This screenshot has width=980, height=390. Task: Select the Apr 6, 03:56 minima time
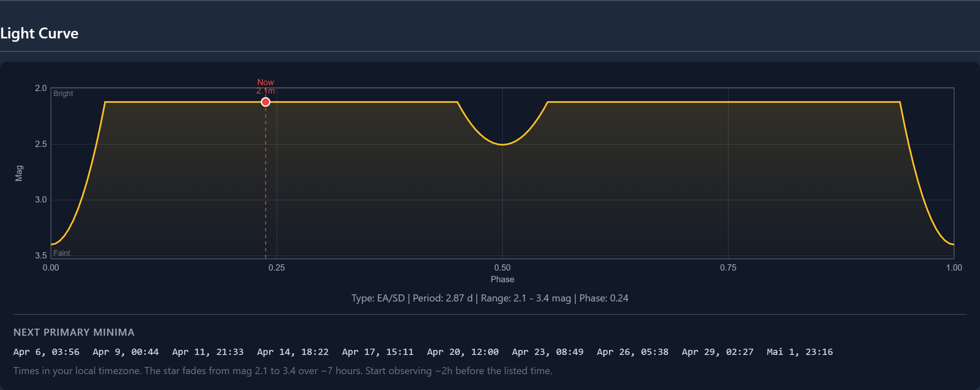click(46, 352)
